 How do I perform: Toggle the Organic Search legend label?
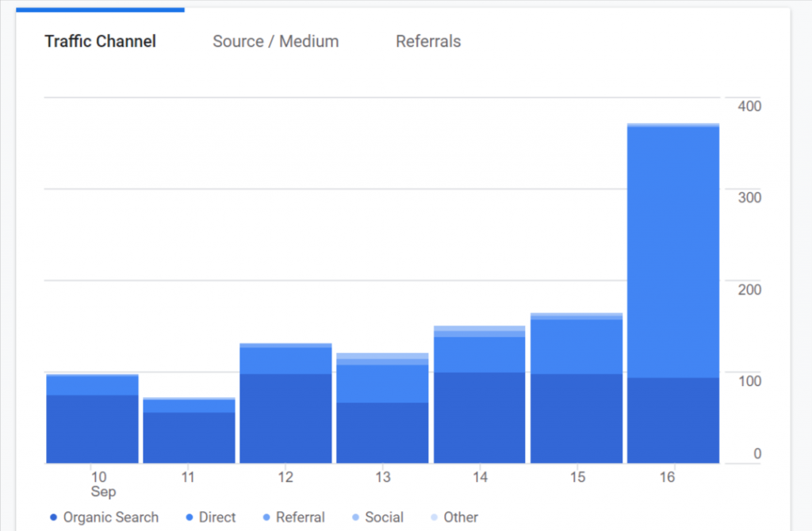111,518
